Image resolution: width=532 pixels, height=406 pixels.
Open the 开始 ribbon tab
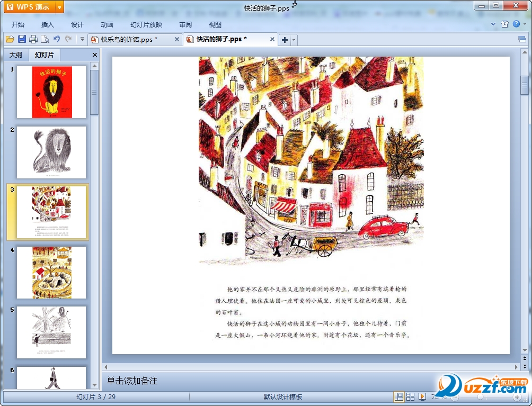coord(17,25)
